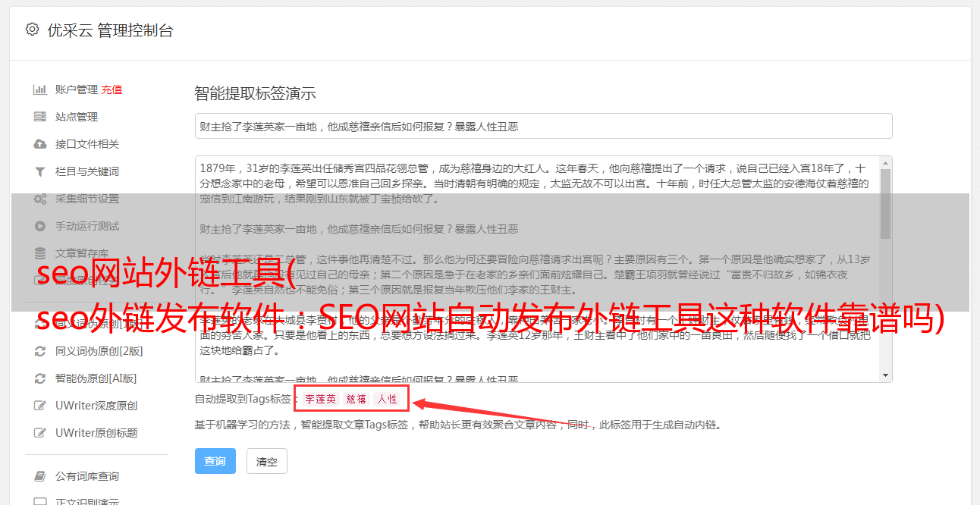Click the red 充值 link

(112, 89)
